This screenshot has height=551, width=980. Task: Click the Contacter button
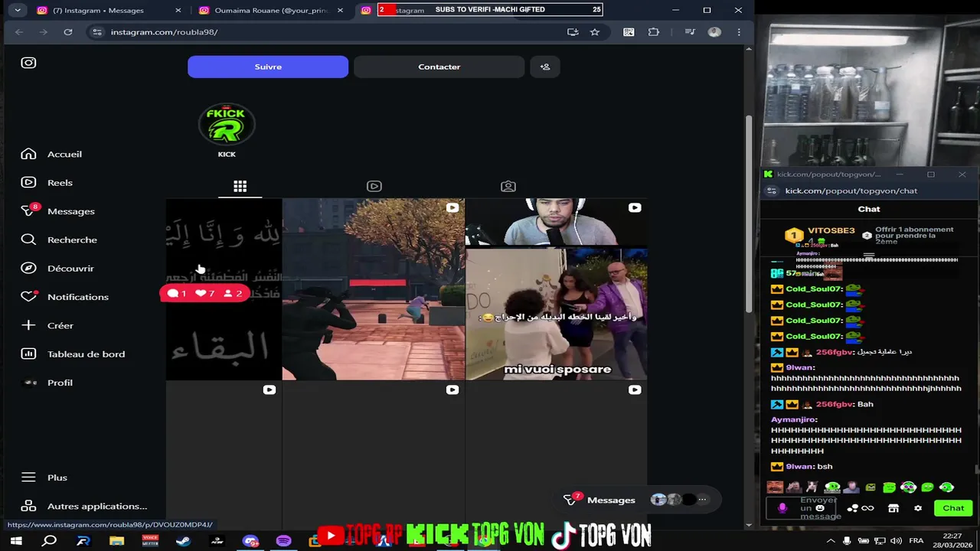439,67
